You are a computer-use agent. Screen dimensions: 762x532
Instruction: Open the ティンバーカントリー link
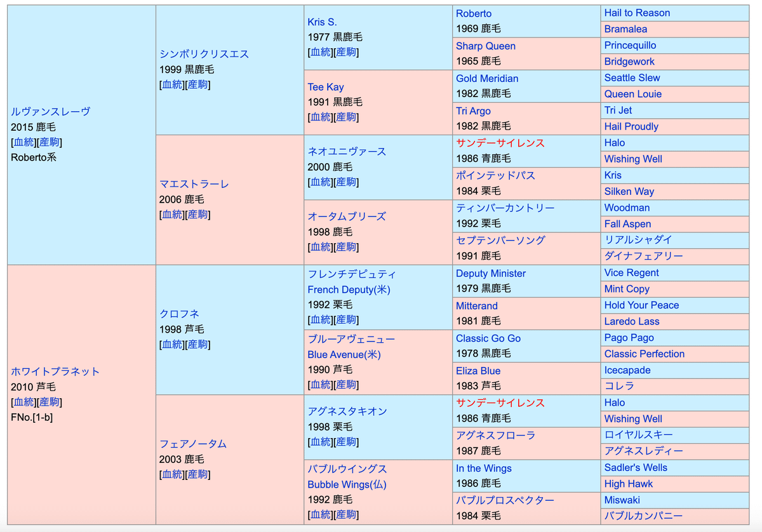click(x=505, y=208)
